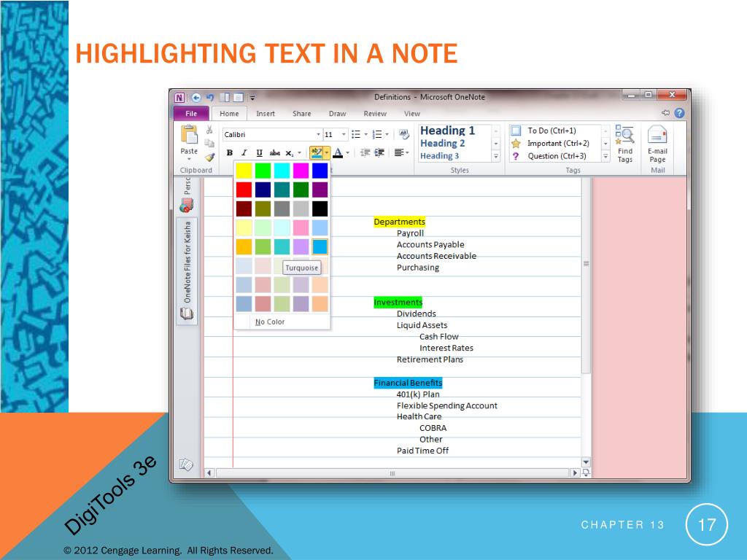This screenshot has height=560, width=747.
Task: Click the highlighted Departments heading text
Action: point(399,222)
